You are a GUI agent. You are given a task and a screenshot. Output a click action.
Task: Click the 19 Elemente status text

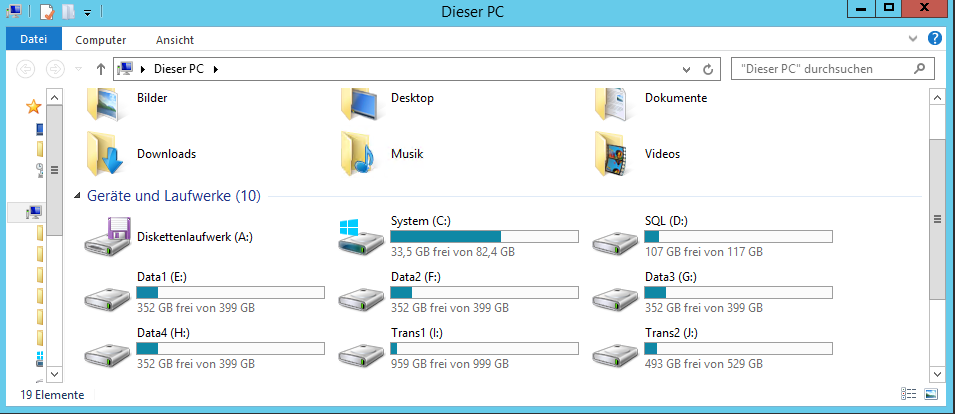tap(52, 395)
